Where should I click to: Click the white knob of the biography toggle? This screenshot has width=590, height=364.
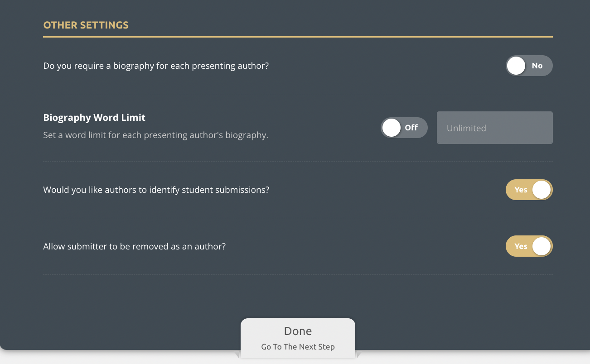point(516,66)
